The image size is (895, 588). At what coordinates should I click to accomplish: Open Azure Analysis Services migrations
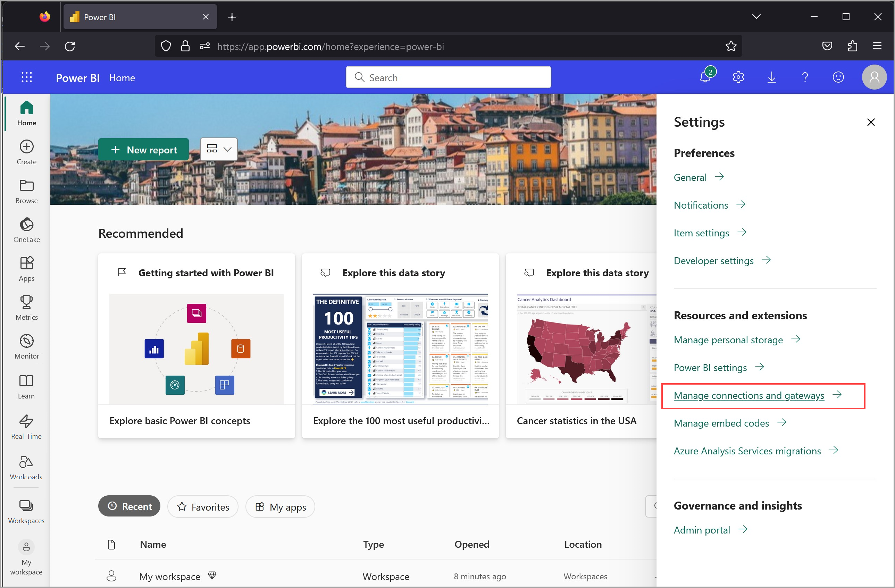[756, 451]
